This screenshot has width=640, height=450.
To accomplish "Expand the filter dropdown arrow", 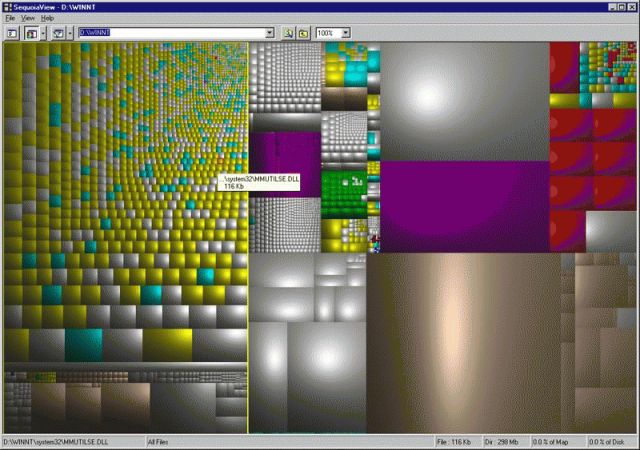I will click(70, 33).
